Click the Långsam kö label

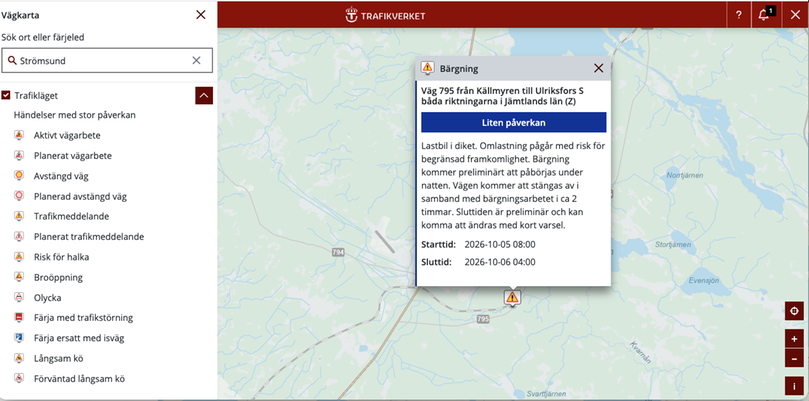point(58,358)
